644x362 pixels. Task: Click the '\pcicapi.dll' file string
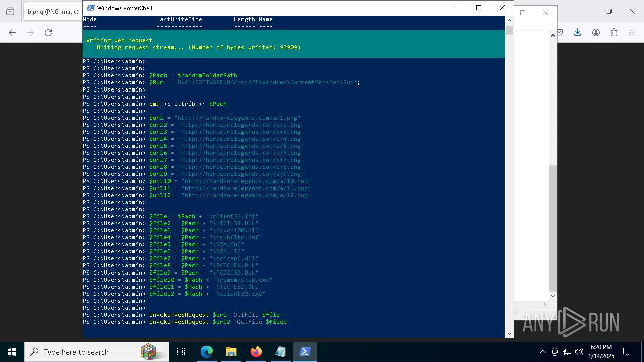tap(234, 258)
